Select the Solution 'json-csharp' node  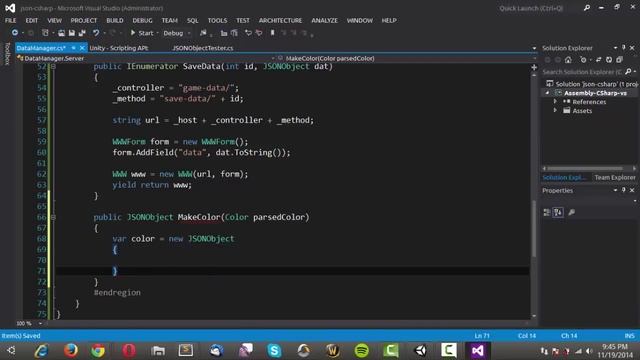592,84
